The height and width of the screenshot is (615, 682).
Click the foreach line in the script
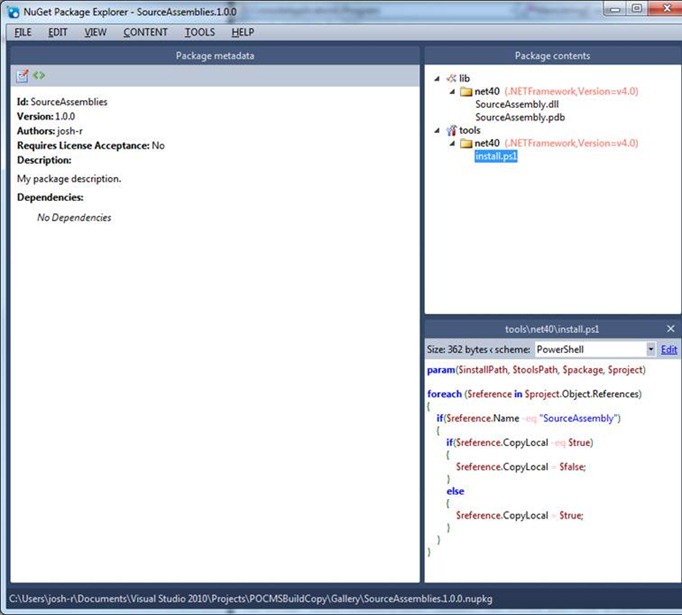click(534, 394)
